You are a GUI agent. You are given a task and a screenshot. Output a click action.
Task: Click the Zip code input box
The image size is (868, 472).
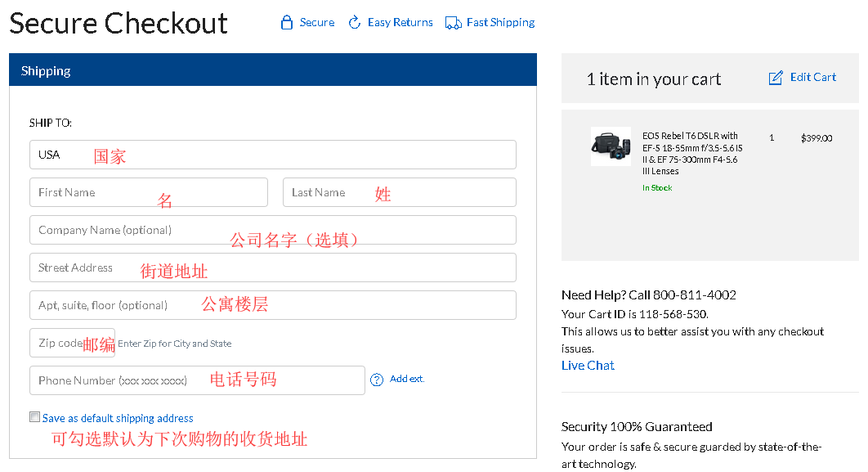click(71, 343)
